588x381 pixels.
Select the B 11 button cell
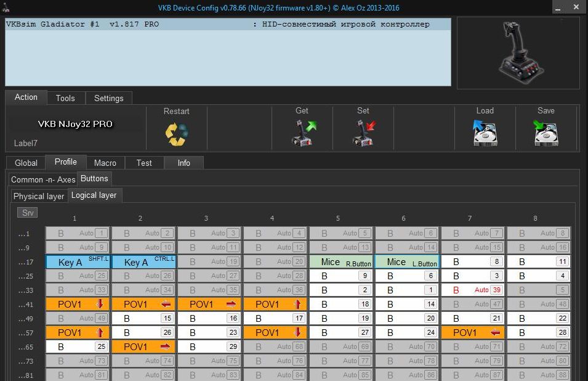click(539, 261)
